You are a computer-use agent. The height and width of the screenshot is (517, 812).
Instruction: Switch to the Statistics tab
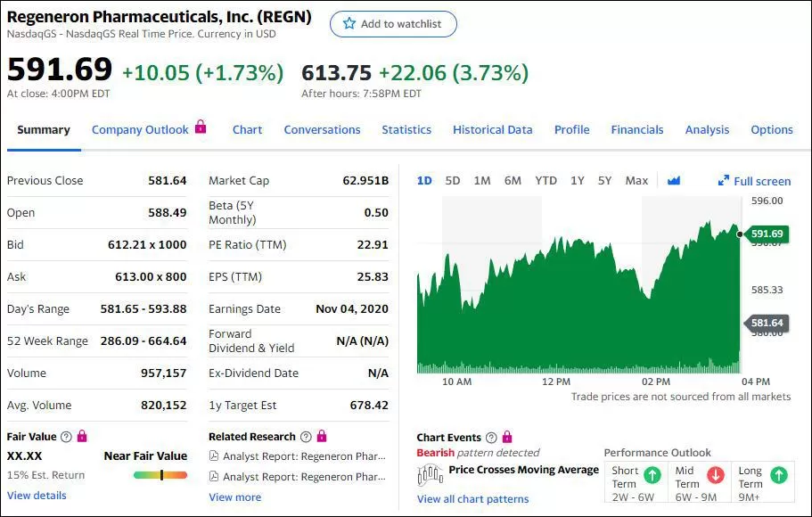pos(406,129)
